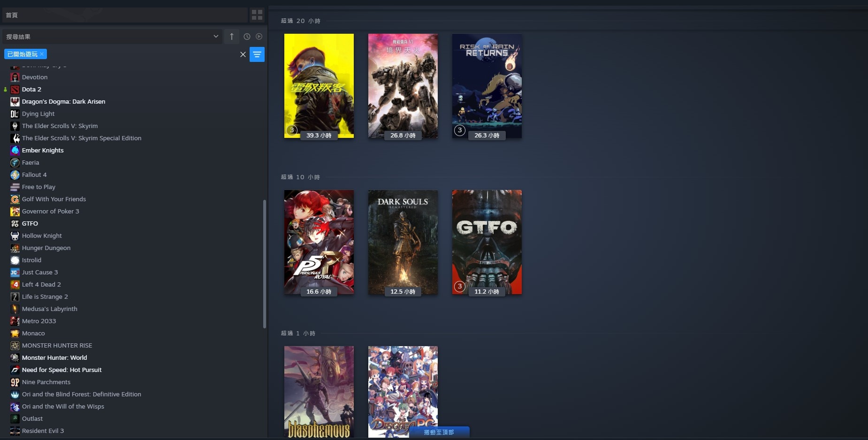Collapse the 超過 1 小時 section header

(x=298, y=334)
